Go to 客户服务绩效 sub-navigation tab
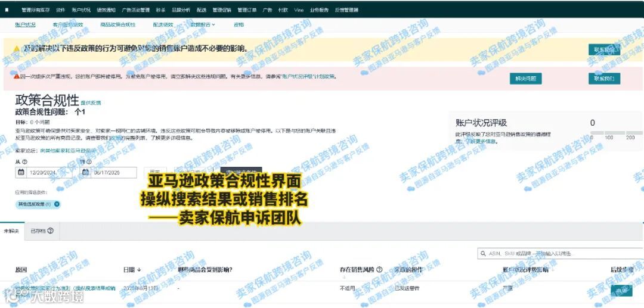Image resolution: width=644 pixels, height=308 pixels. click(x=68, y=24)
